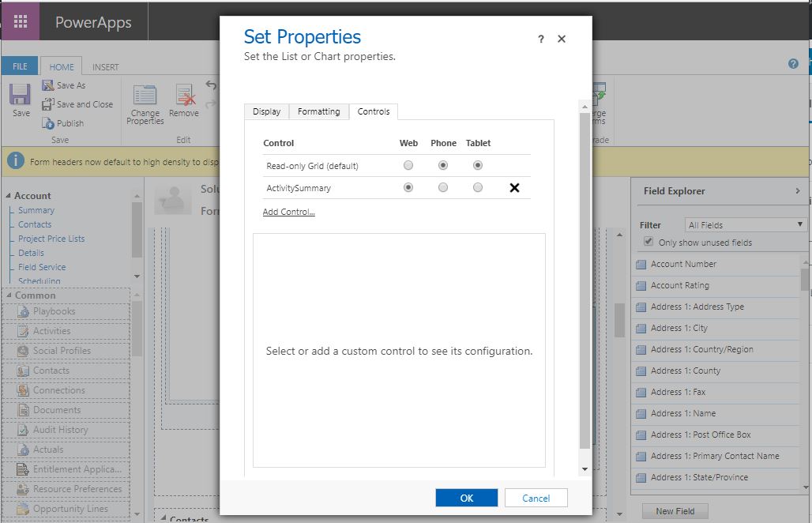Open the PowerApps app launcher waffle icon
Viewport: 812px width, 523px height.
tap(19, 20)
